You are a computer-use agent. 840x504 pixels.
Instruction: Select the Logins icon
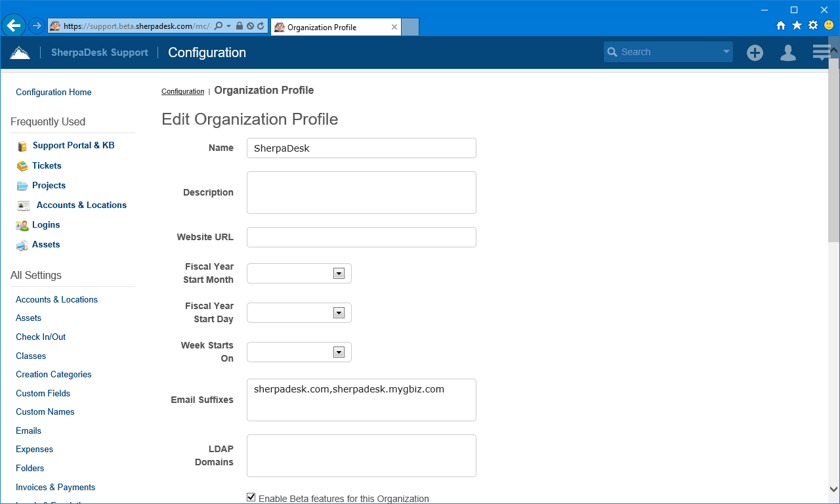tap(20, 224)
